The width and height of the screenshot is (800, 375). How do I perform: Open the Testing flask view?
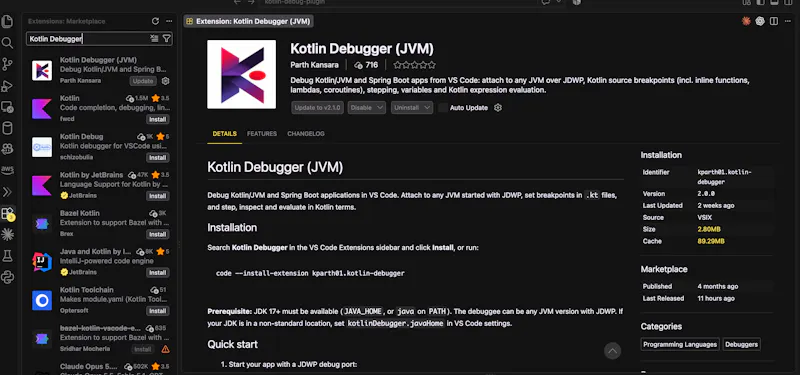(x=7, y=256)
